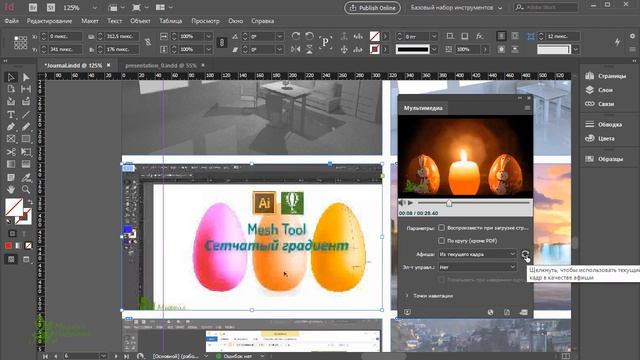Select the Rectangle tool
This screenshot has width=640, height=360.
click(26, 139)
